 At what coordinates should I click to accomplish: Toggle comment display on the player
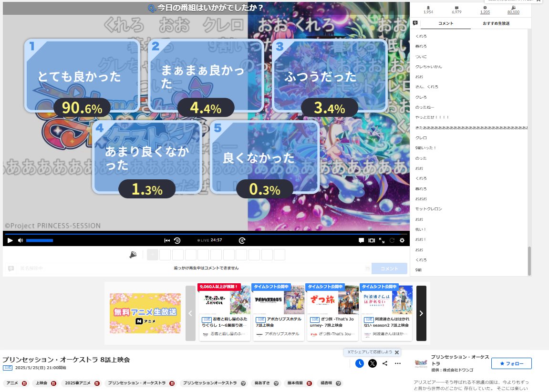pos(361,240)
